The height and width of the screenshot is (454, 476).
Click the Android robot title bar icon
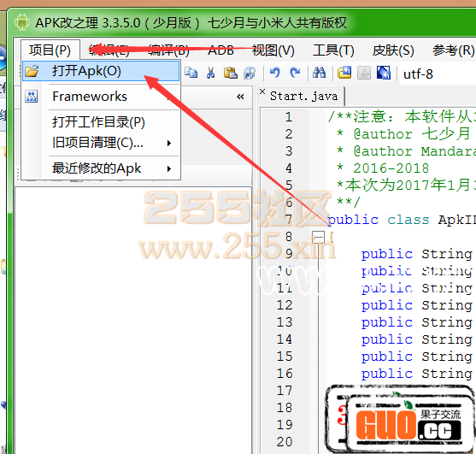pyautogui.click(x=22, y=22)
